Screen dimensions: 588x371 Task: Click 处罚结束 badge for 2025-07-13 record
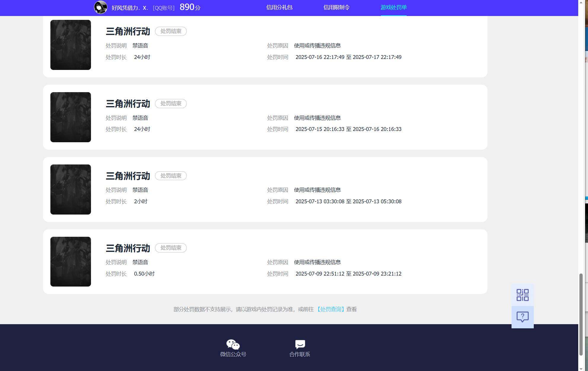tap(171, 176)
